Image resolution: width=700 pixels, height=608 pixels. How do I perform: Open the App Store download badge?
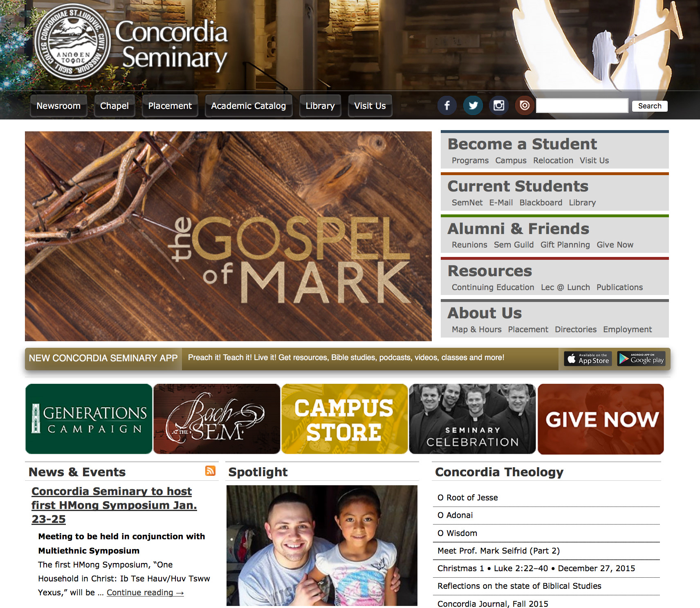[588, 359]
